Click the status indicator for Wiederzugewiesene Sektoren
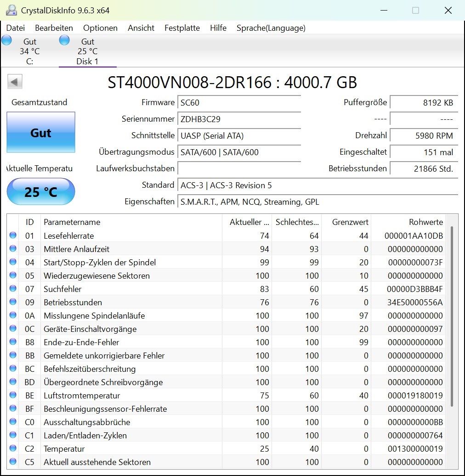 (13, 275)
